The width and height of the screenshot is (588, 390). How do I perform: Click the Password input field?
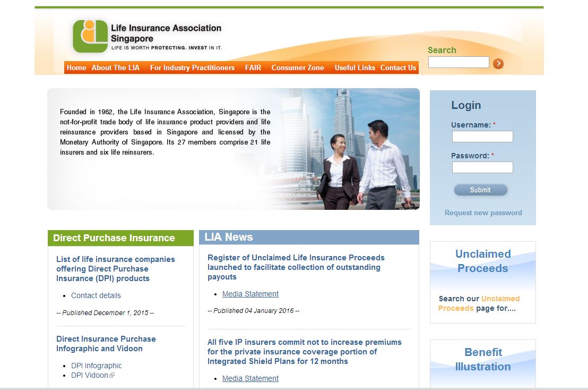[x=482, y=167]
